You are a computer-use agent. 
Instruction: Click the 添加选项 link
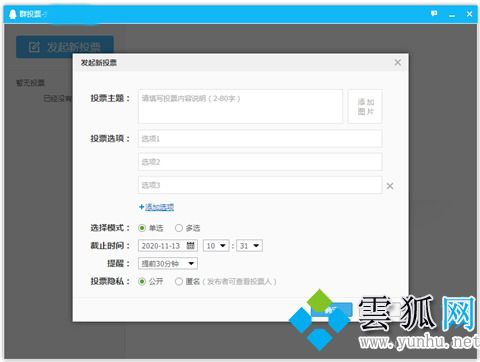(x=159, y=207)
